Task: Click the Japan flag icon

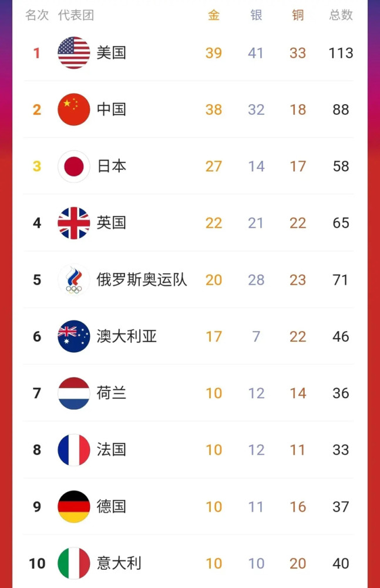Action: point(74,166)
